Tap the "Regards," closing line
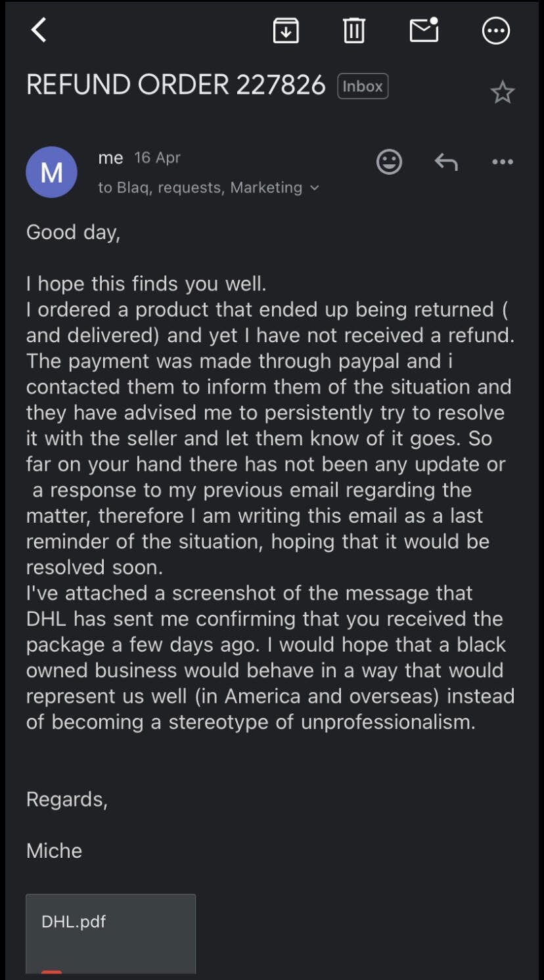 [x=66, y=799]
